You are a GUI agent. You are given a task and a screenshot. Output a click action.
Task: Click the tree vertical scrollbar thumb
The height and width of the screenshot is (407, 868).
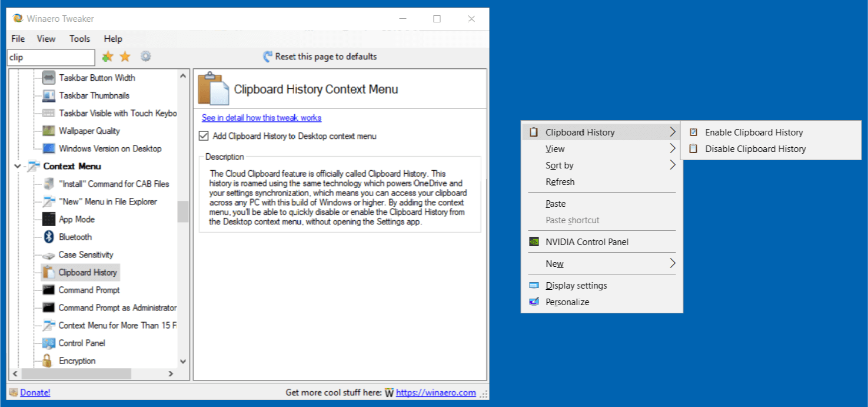tap(183, 212)
